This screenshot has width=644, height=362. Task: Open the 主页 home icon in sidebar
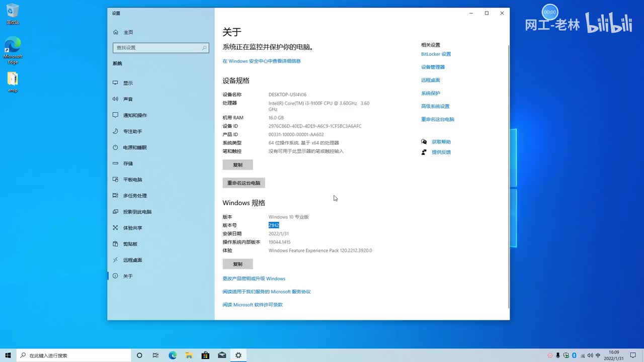(x=115, y=32)
